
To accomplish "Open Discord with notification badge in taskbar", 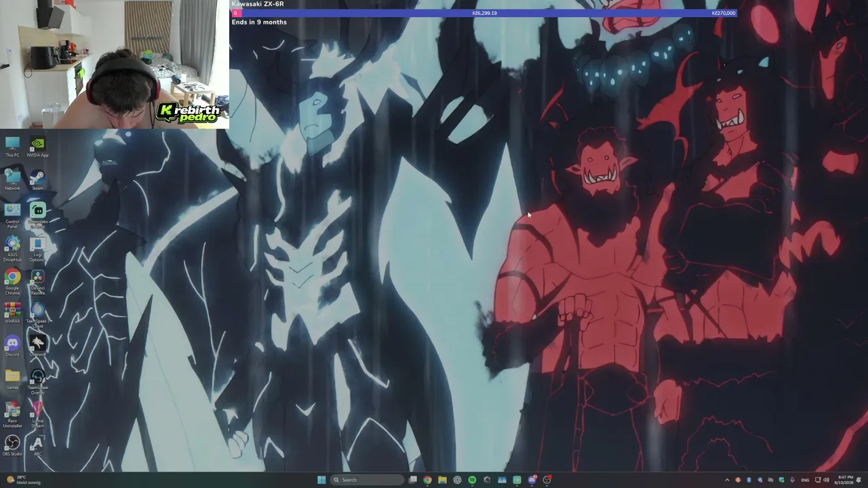I will click(532, 480).
